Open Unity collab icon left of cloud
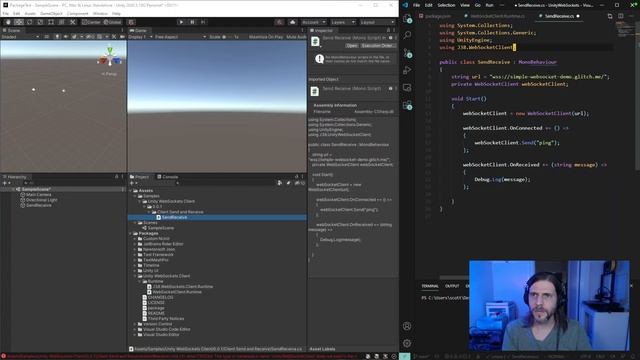Screen dimensions: 640x360 tap(279, 22)
